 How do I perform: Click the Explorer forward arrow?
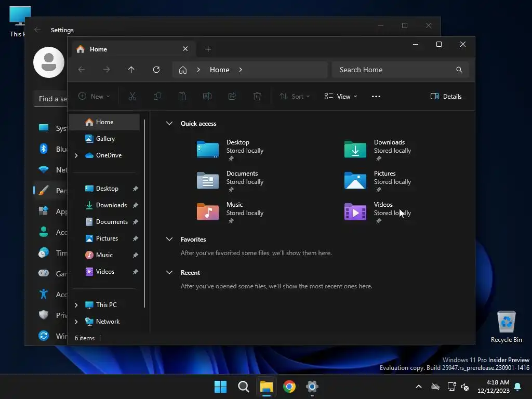click(107, 70)
